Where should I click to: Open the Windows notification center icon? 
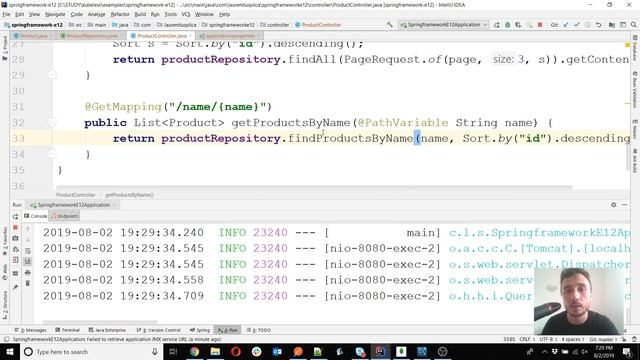[628, 352]
